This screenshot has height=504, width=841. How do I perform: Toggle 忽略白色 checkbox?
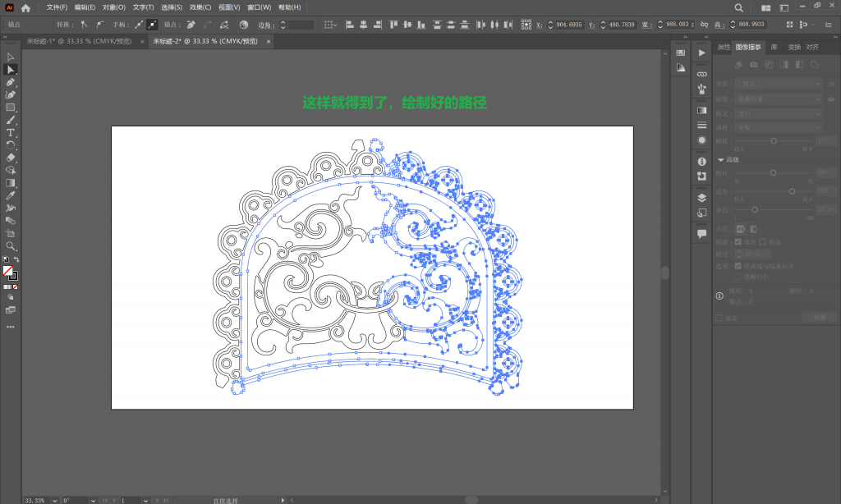coord(738,277)
